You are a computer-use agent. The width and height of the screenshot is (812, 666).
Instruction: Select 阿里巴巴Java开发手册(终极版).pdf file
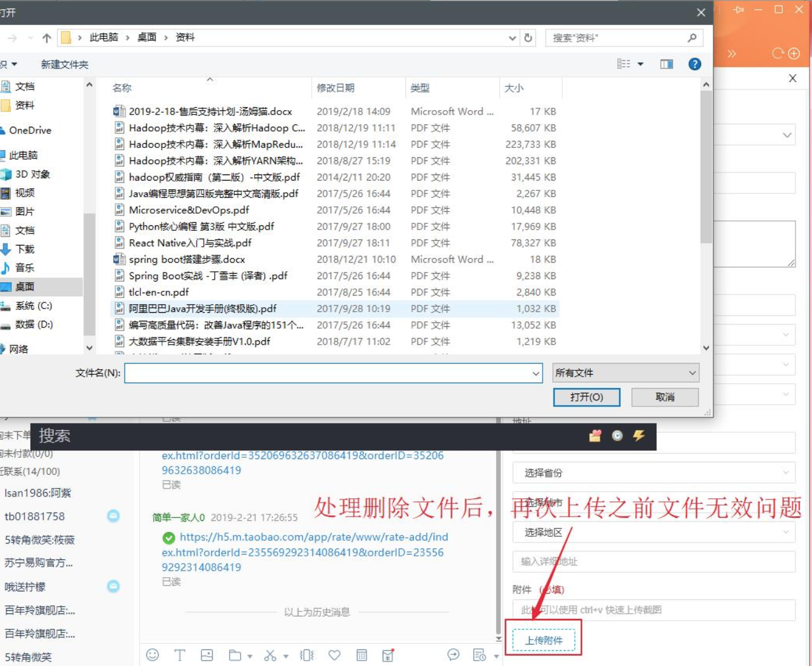coord(202,309)
